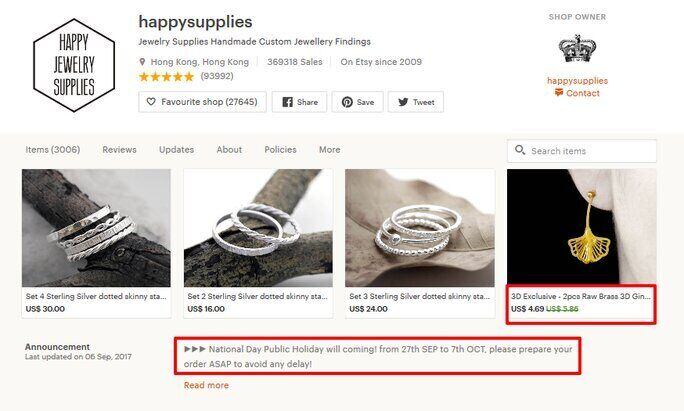Save shop to Pinterest
684x411 pixels.
coord(357,102)
